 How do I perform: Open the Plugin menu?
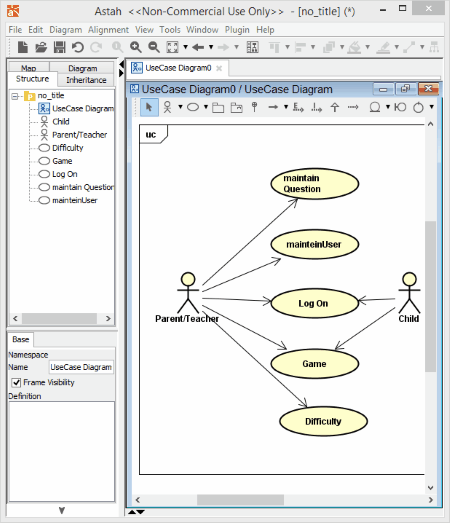pos(237,30)
